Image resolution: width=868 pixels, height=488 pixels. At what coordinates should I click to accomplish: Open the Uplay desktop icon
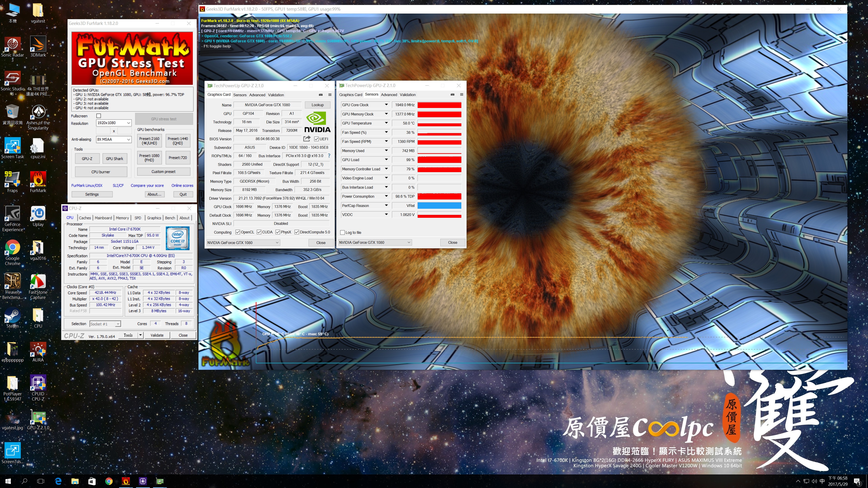[38, 216]
